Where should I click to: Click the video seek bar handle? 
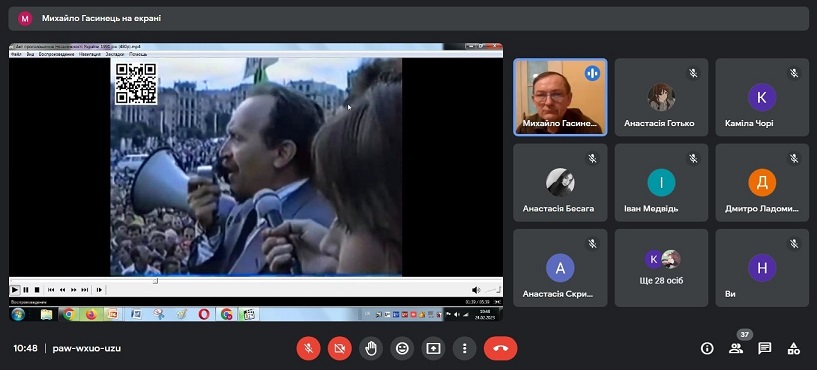pyautogui.click(x=155, y=281)
